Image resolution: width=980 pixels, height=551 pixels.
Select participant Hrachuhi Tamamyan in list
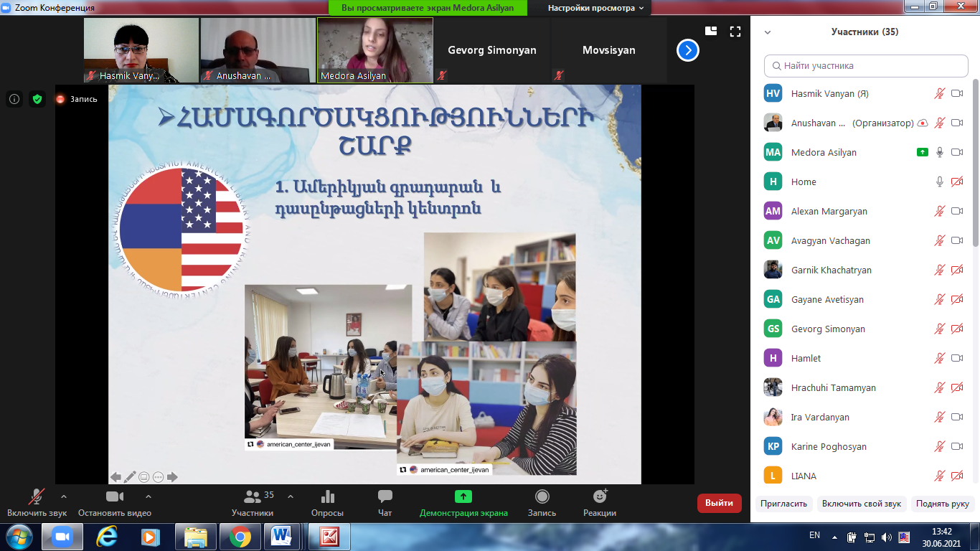coord(864,387)
